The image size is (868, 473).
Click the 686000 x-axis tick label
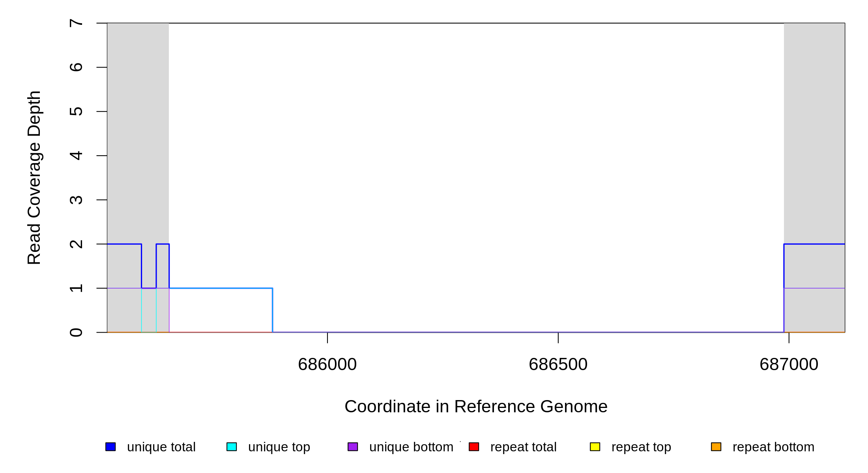[327, 365]
